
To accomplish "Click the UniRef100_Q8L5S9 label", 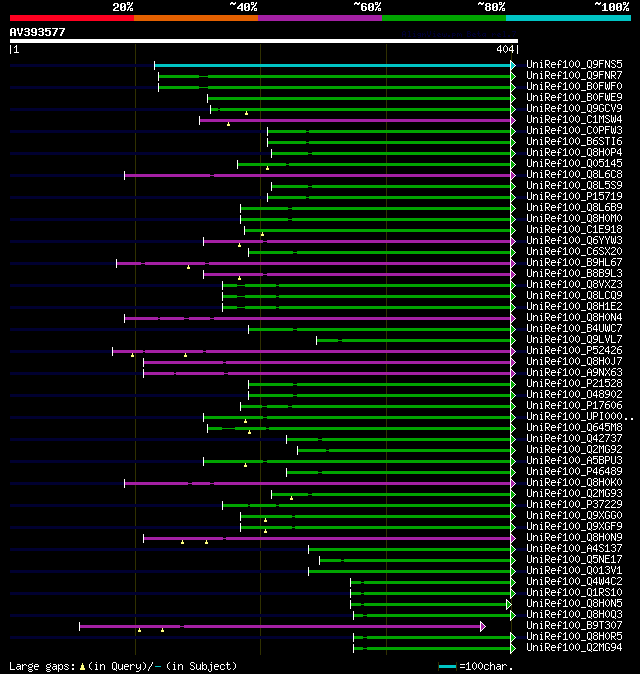I will point(574,186).
